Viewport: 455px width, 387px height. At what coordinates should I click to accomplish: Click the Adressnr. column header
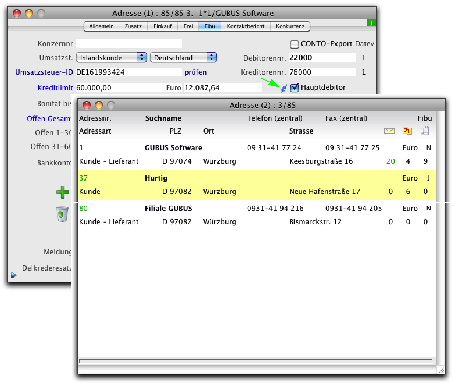(x=95, y=118)
